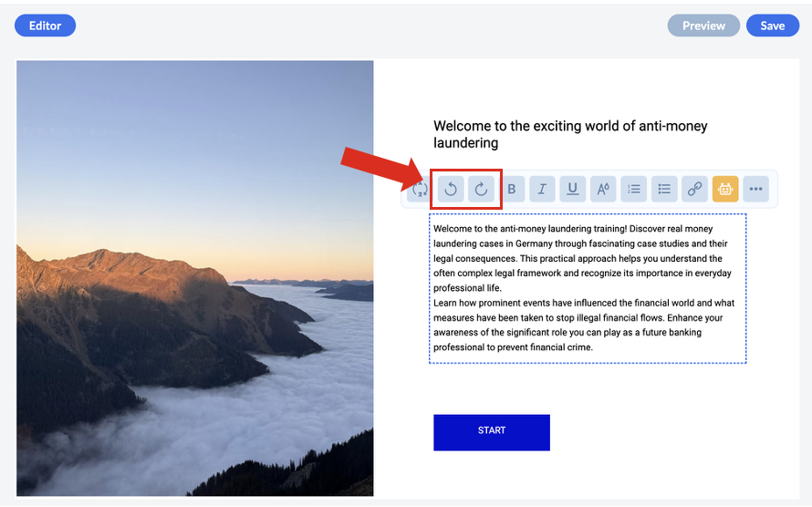Image resolution: width=812 pixels, height=507 pixels.
Task: Open the Preview mode
Action: 703,26
